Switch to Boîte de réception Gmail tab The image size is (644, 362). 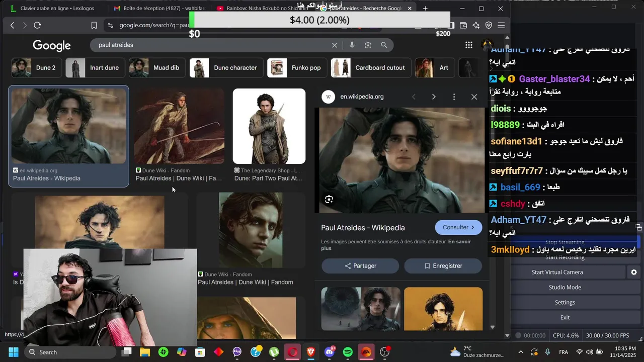[158, 9]
